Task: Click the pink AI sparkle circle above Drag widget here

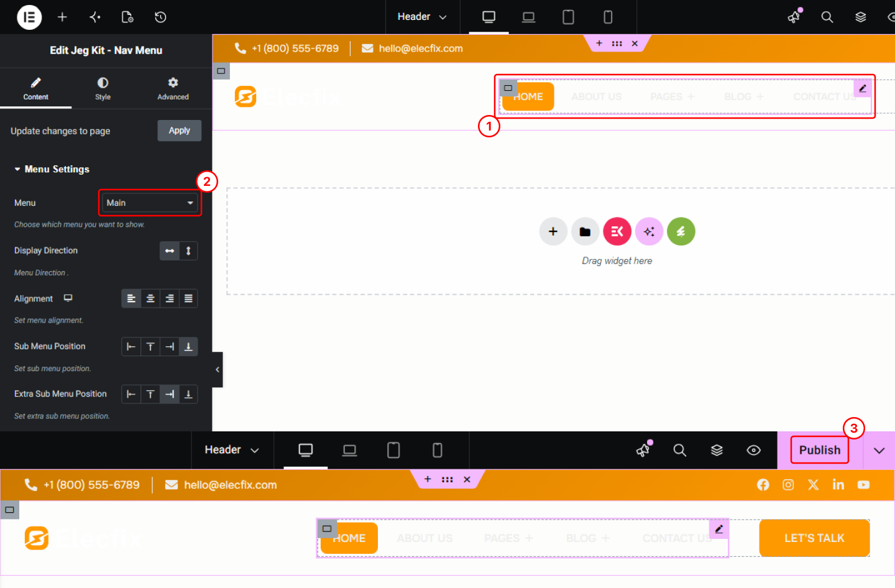Action: pyautogui.click(x=649, y=232)
